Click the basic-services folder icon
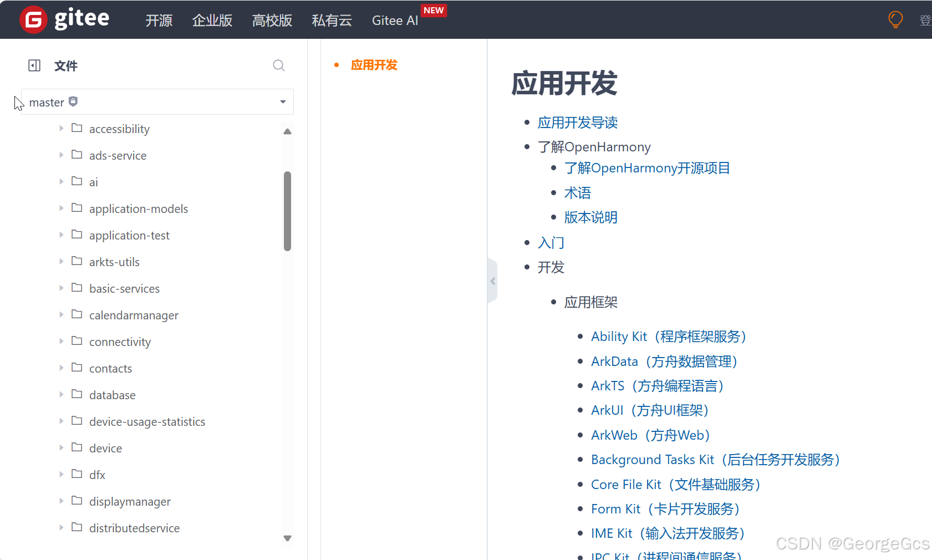The height and width of the screenshot is (560, 932). point(77,288)
